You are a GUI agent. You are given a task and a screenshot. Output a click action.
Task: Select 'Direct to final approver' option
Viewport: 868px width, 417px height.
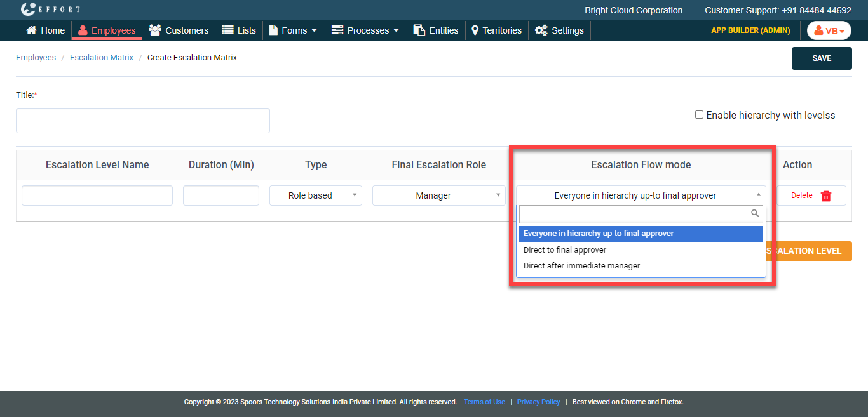pyautogui.click(x=565, y=250)
